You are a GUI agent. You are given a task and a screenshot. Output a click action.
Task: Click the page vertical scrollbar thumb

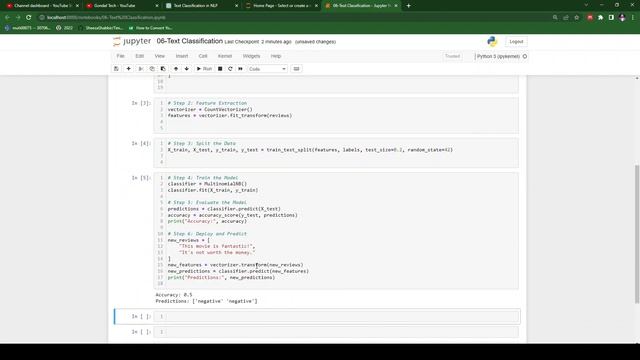click(637, 234)
